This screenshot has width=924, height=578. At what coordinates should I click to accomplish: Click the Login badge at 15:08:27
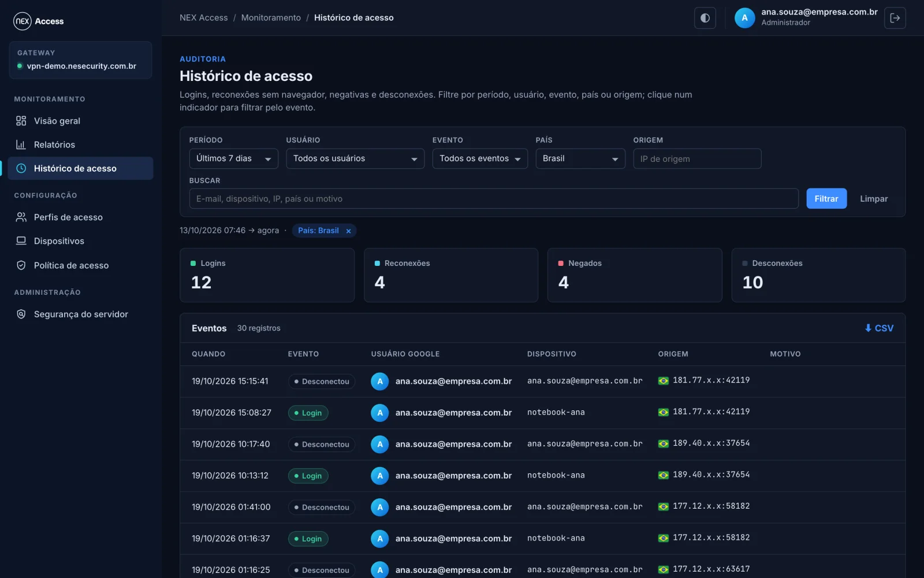click(308, 413)
